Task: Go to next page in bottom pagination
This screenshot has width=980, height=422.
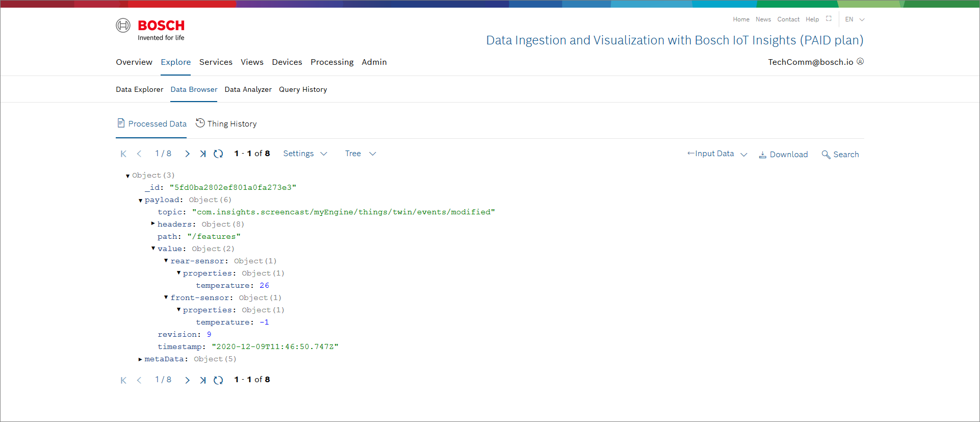Action: tap(187, 380)
